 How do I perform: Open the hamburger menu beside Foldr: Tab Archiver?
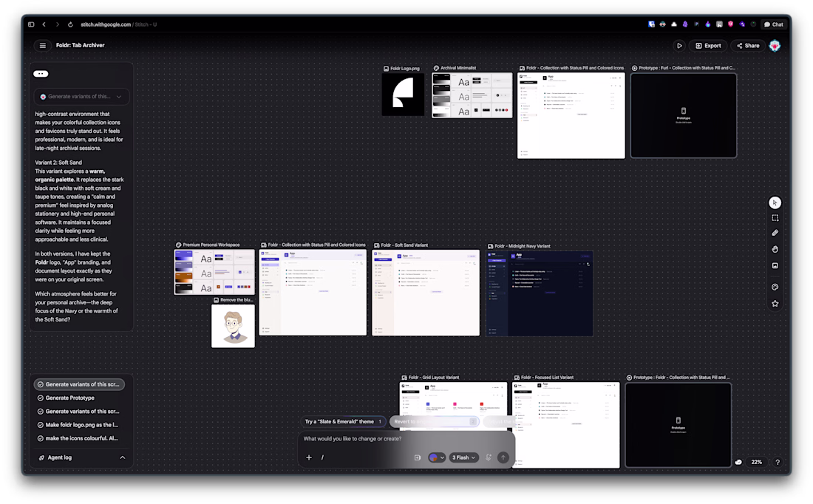(43, 46)
